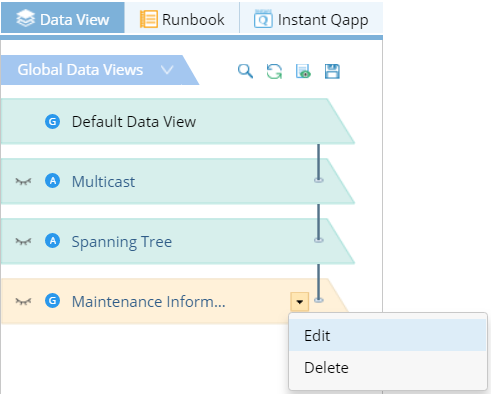
Task: Click the Spanning Tree connector pin handle
Action: coord(319,240)
